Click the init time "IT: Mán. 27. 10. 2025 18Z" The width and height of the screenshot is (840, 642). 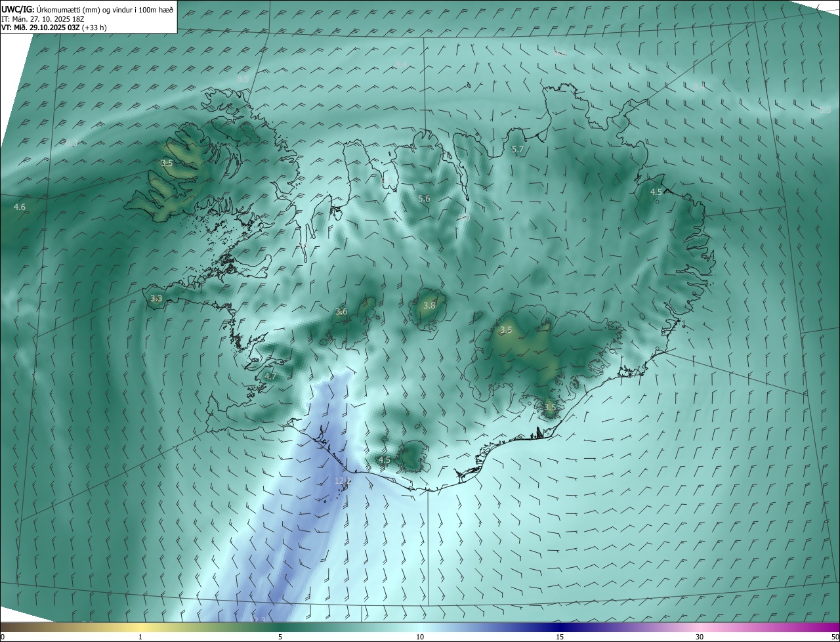(43, 18)
